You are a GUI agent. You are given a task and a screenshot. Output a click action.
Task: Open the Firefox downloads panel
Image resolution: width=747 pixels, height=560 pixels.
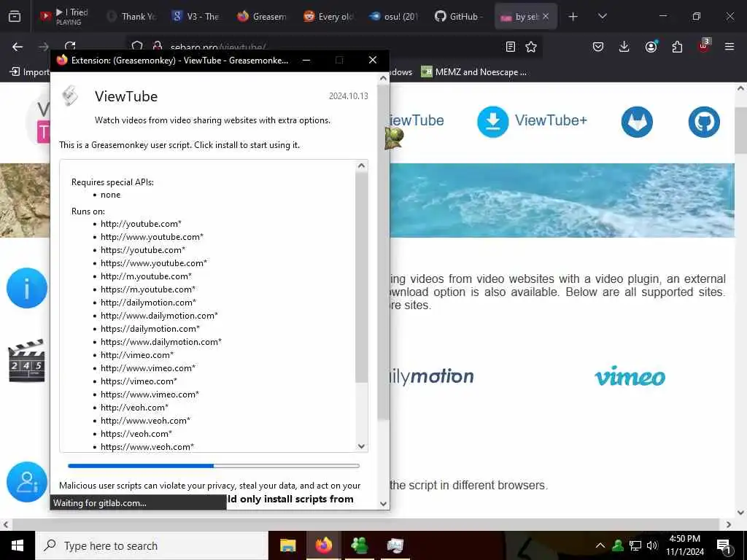point(624,47)
